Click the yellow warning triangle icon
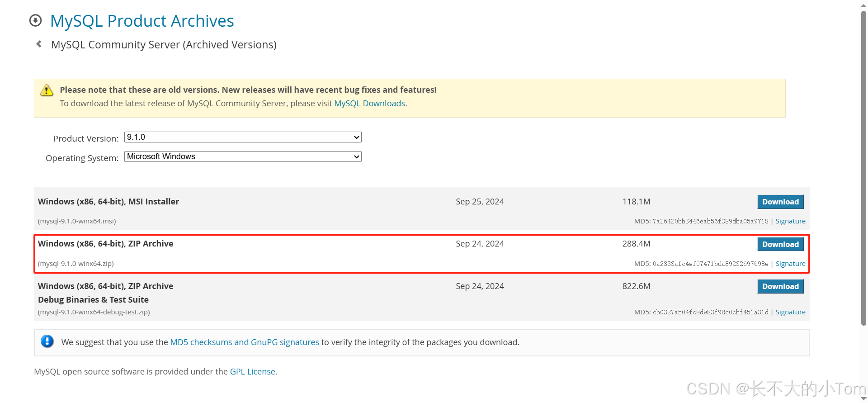The image size is (868, 403). (47, 90)
